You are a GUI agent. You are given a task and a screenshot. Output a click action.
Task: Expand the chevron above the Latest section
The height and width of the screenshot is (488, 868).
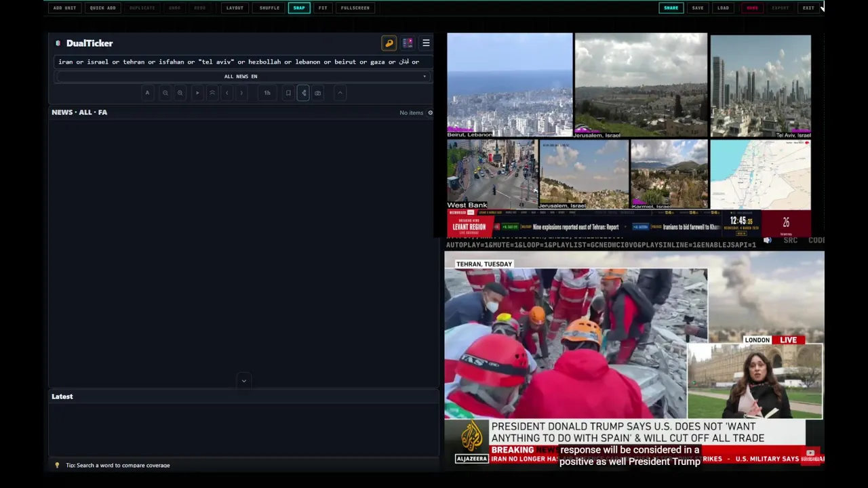pos(244,381)
